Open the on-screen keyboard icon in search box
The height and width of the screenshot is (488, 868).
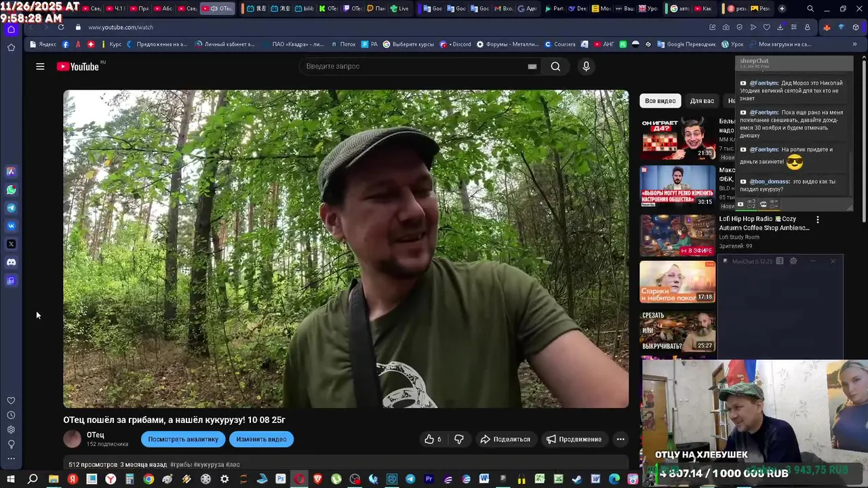click(x=532, y=66)
